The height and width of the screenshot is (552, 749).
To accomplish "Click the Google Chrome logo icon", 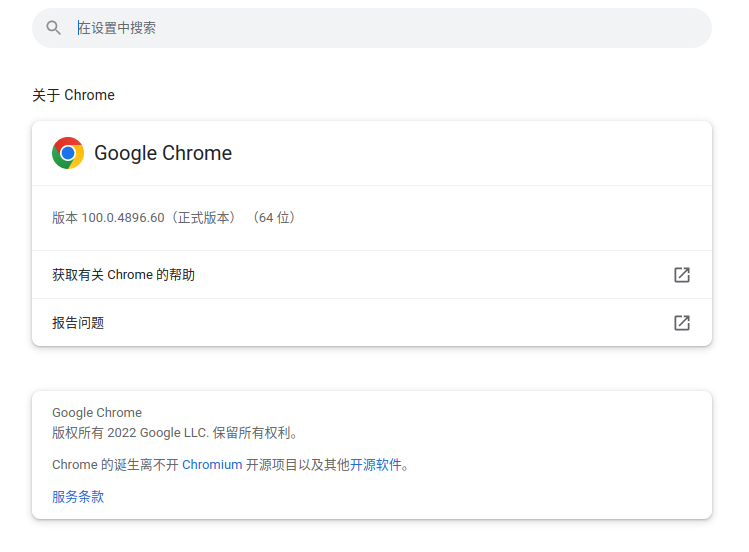I will [x=68, y=153].
